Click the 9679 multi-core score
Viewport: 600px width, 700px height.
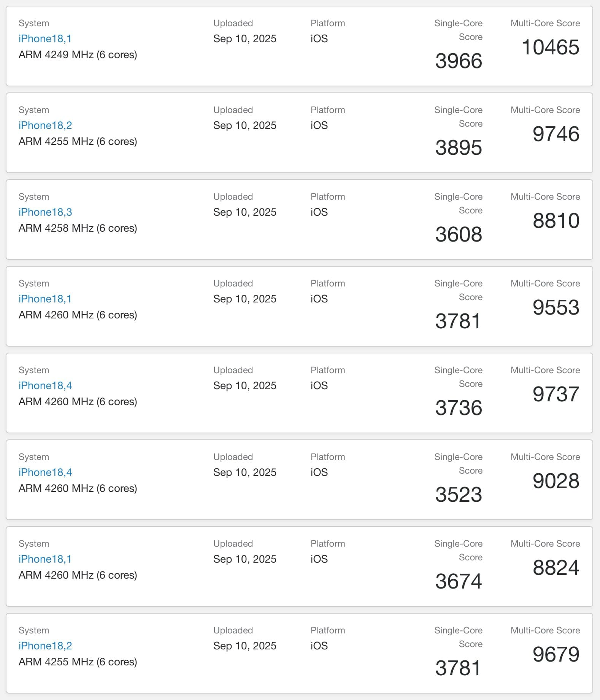556,654
